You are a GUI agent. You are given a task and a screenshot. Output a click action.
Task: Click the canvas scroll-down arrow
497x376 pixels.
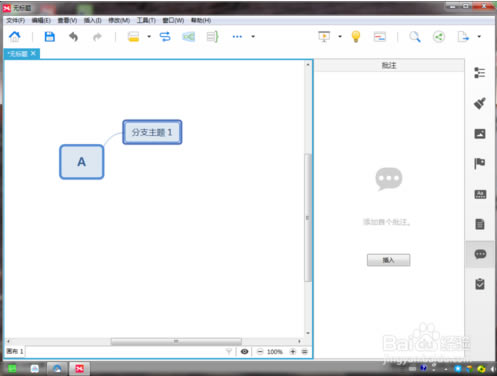[x=308, y=333]
